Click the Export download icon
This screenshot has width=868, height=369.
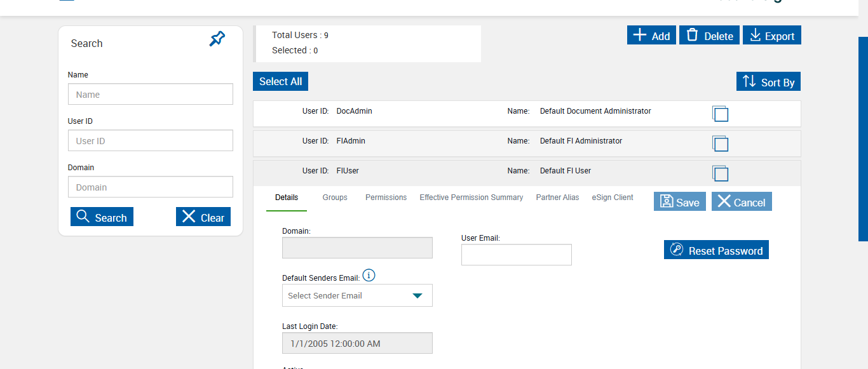point(755,36)
